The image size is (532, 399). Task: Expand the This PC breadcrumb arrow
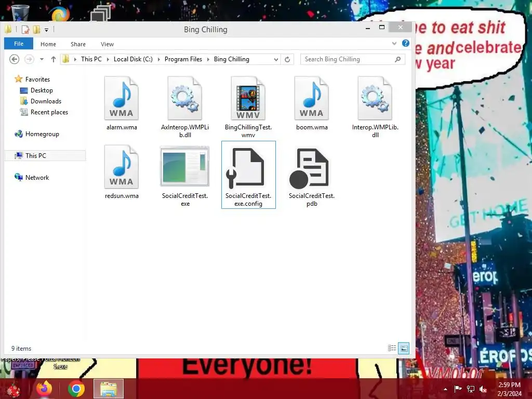(108, 59)
